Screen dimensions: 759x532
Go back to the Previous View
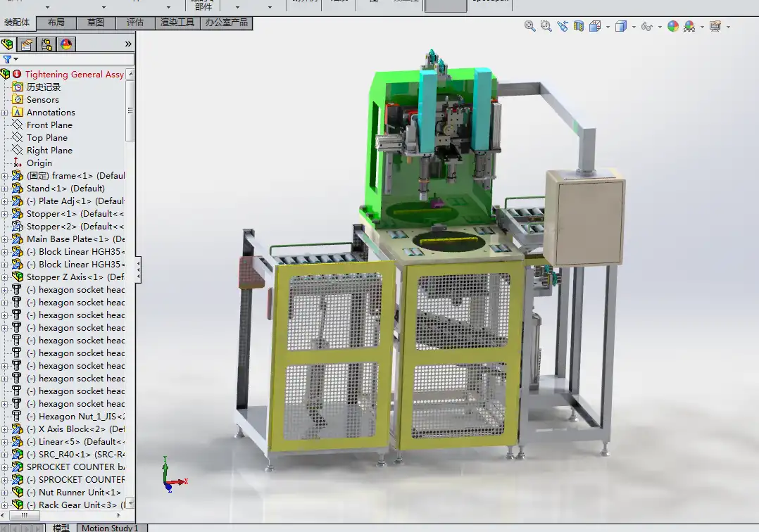pos(563,26)
